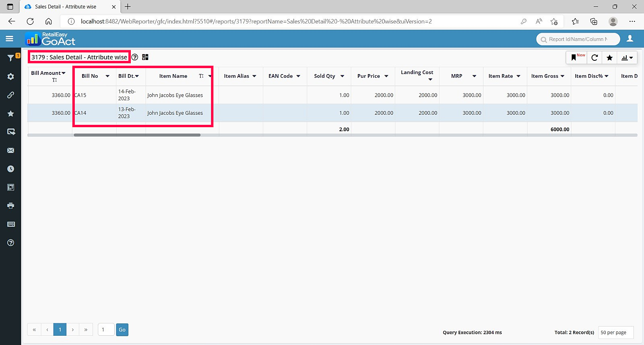Open the settings gear in left sidebar

click(x=11, y=76)
